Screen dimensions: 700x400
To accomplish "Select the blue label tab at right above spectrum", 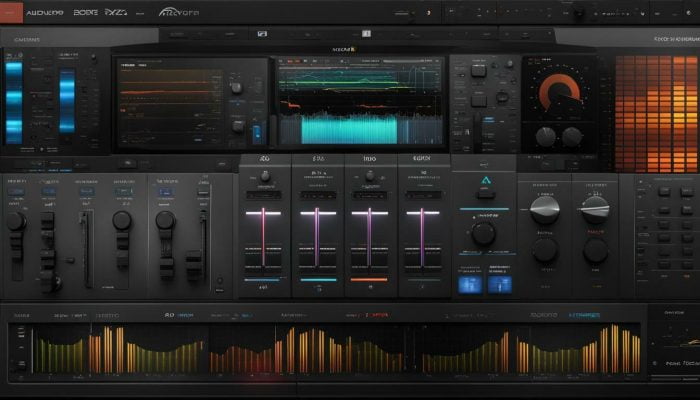I will (584, 315).
